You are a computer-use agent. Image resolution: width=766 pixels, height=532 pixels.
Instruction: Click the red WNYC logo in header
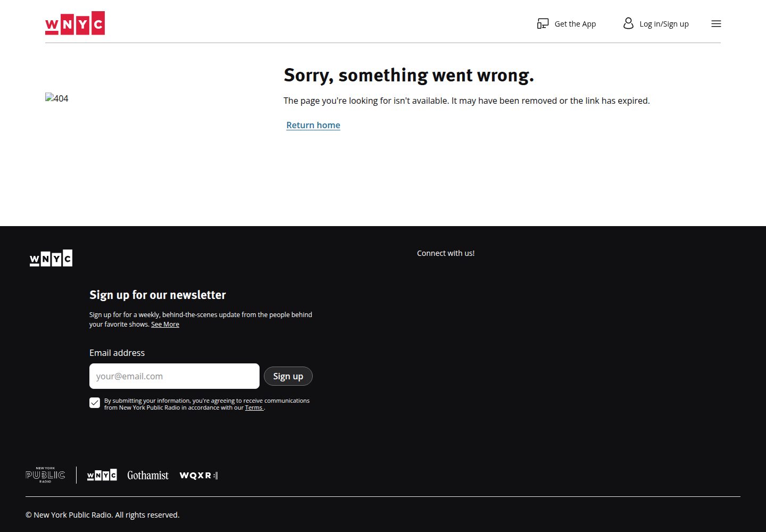(75, 23)
